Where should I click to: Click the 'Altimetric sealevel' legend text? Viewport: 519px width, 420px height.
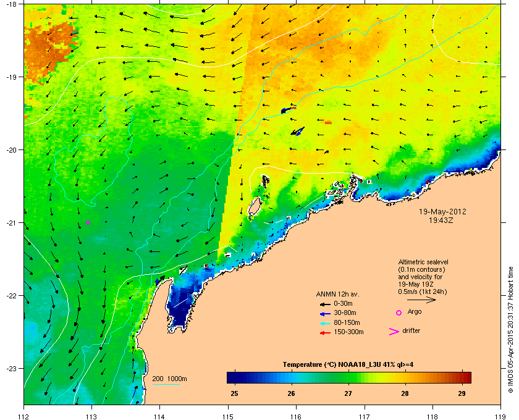point(423,262)
